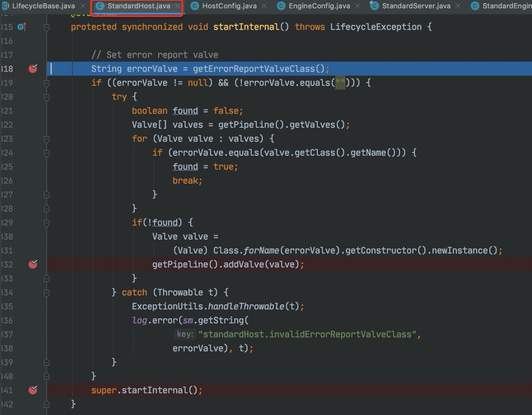Collapse the if errorValve.equals block fold marker
The width and height of the screenshot is (532, 415).
pyautogui.click(x=46, y=154)
